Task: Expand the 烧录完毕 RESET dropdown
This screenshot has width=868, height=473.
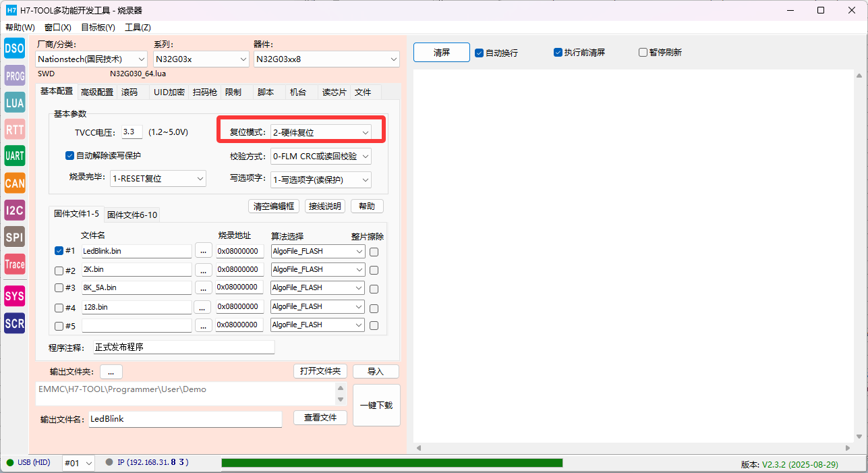Action: (158, 179)
